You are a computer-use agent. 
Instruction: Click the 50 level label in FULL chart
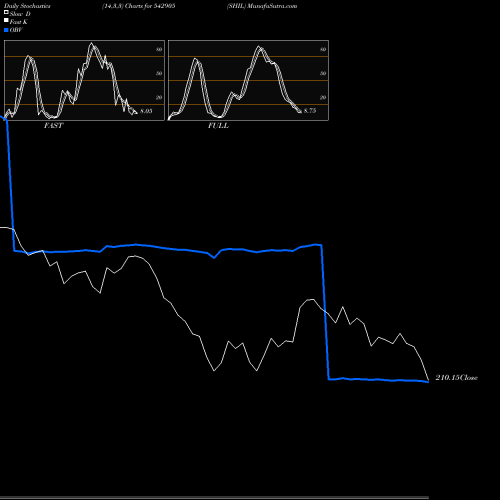click(x=323, y=73)
